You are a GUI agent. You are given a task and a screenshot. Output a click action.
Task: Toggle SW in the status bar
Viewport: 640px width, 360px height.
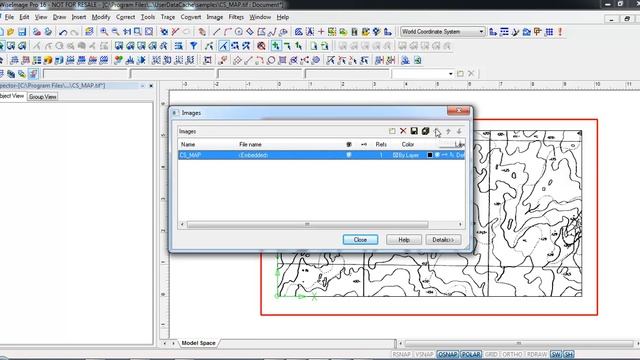(x=556, y=354)
